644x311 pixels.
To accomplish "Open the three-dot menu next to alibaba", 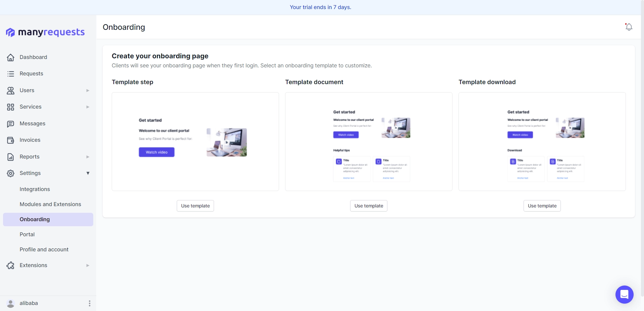I will (89, 303).
